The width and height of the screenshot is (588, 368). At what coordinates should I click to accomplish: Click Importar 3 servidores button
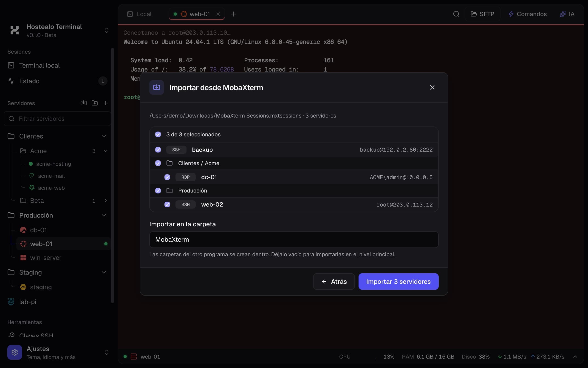tap(399, 282)
